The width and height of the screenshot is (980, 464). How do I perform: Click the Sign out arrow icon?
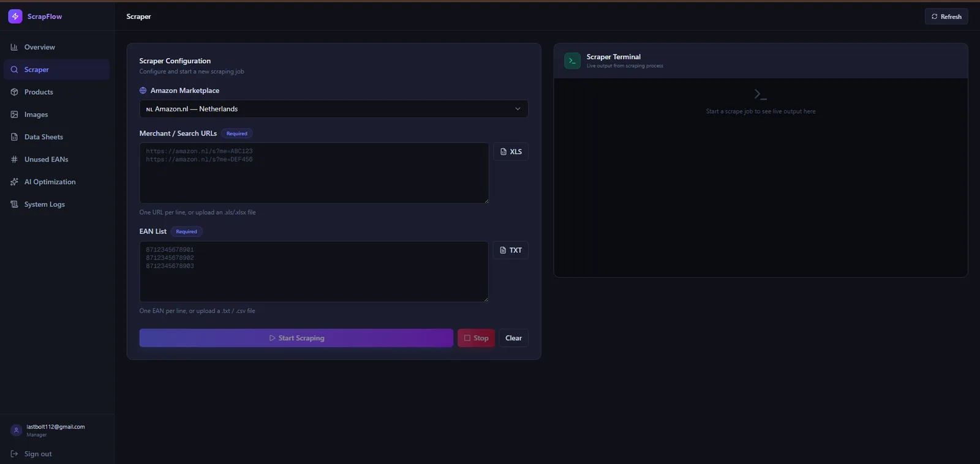coord(14,454)
